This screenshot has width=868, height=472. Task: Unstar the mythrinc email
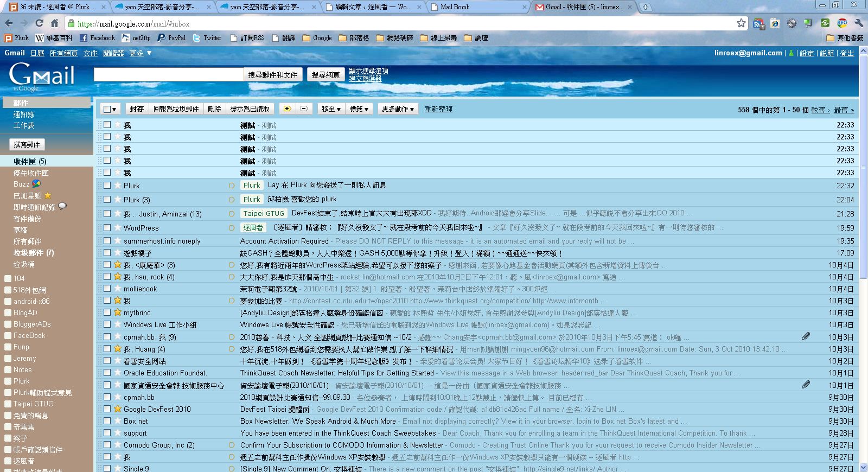click(117, 312)
